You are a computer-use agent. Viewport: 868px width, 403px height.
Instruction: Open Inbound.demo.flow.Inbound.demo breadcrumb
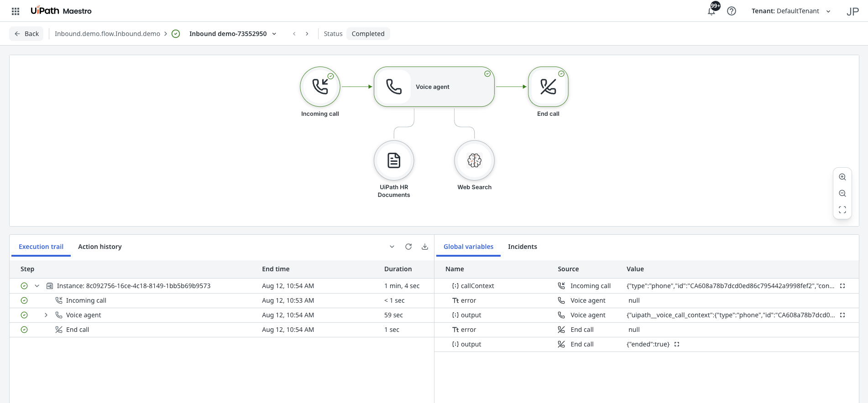tap(107, 34)
